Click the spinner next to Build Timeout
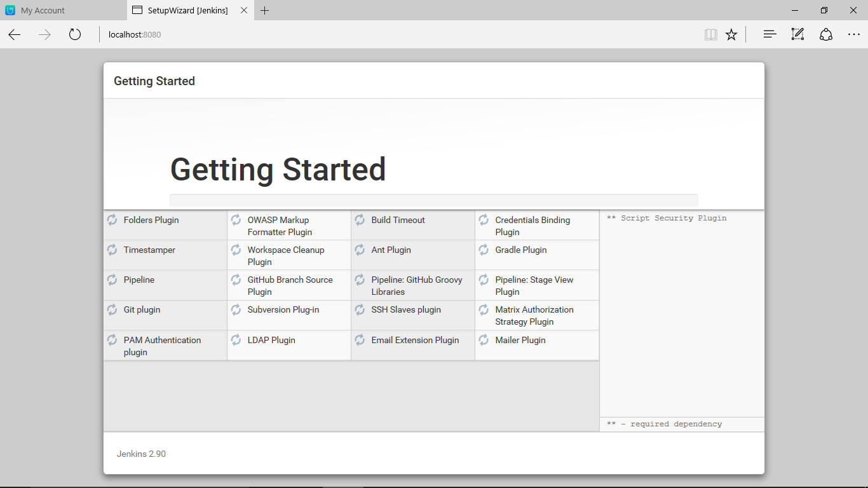The height and width of the screenshot is (488, 868). click(360, 220)
